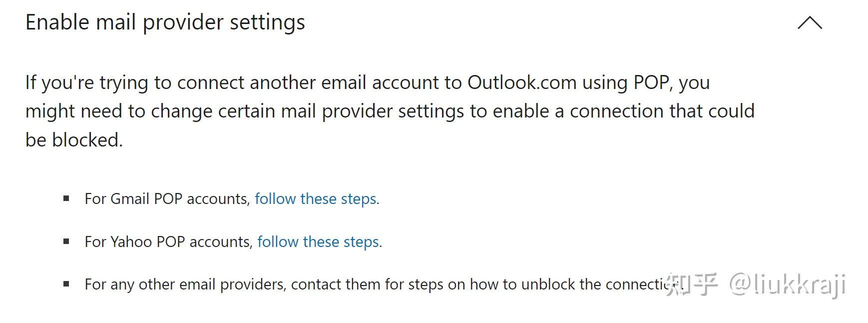This screenshot has height=323, width=868.
Task: Collapse the Enable mail provider settings section
Action: 810,23
